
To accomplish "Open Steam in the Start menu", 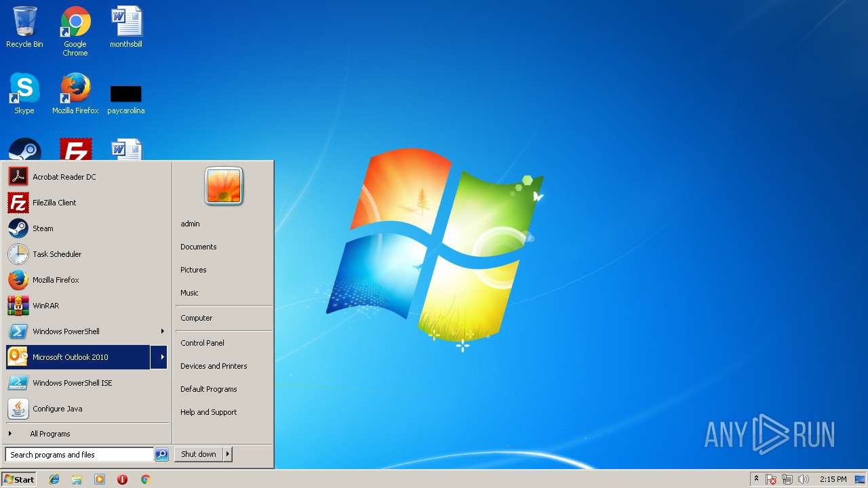I will tap(87, 228).
